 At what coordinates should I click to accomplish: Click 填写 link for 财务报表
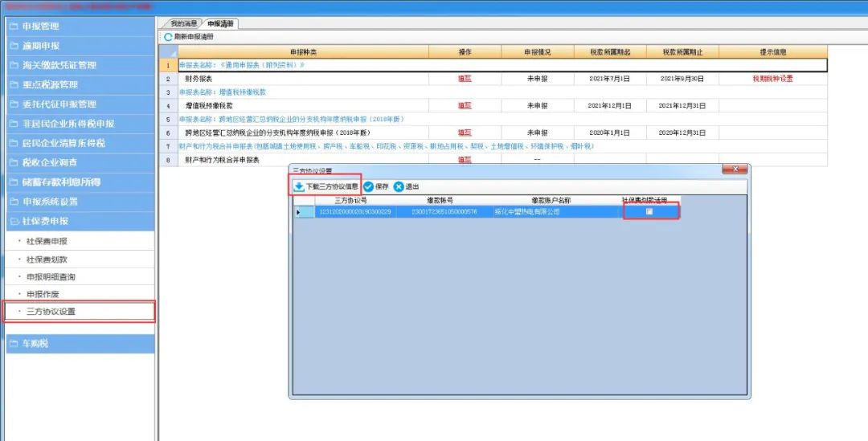[465, 79]
